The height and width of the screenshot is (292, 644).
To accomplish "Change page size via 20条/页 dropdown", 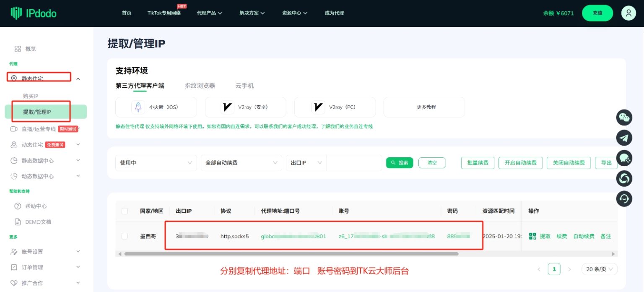I will (x=599, y=269).
